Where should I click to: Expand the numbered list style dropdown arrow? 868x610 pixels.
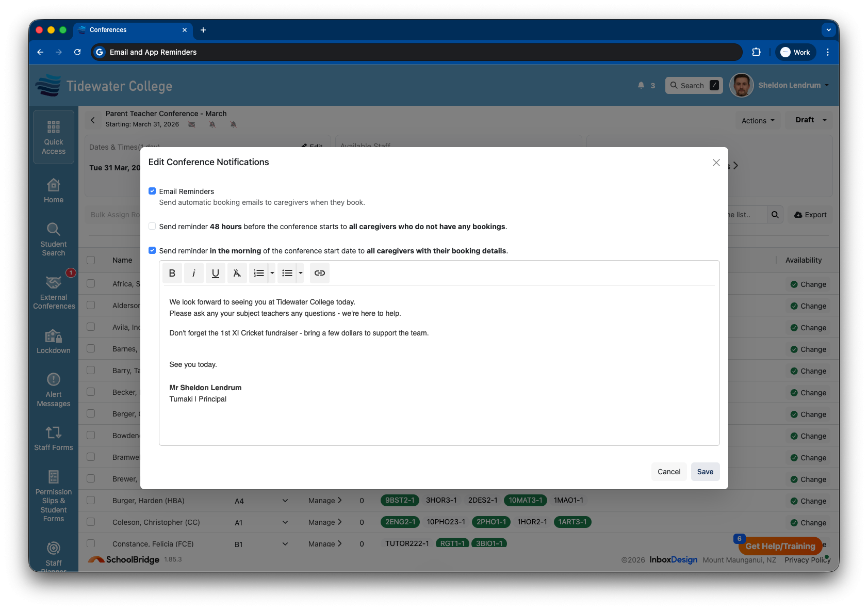coord(272,273)
